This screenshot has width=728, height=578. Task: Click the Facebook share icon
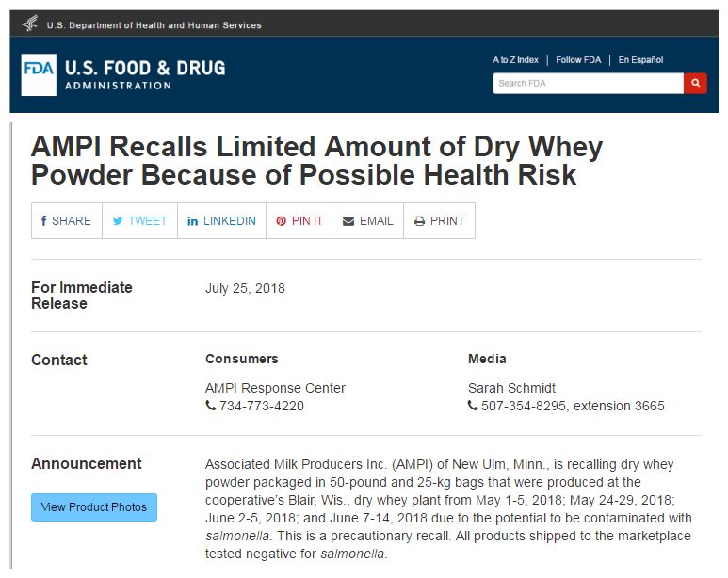click(43, 221)
